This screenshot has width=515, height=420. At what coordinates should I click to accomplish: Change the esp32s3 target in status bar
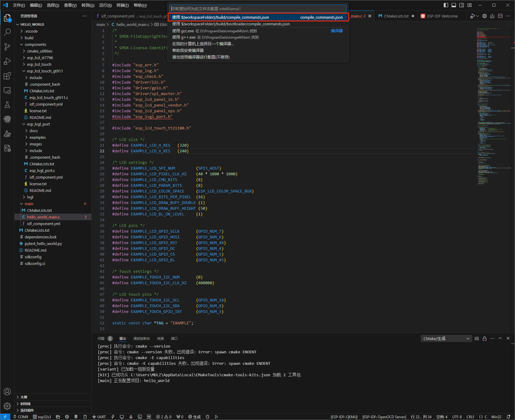42,417
